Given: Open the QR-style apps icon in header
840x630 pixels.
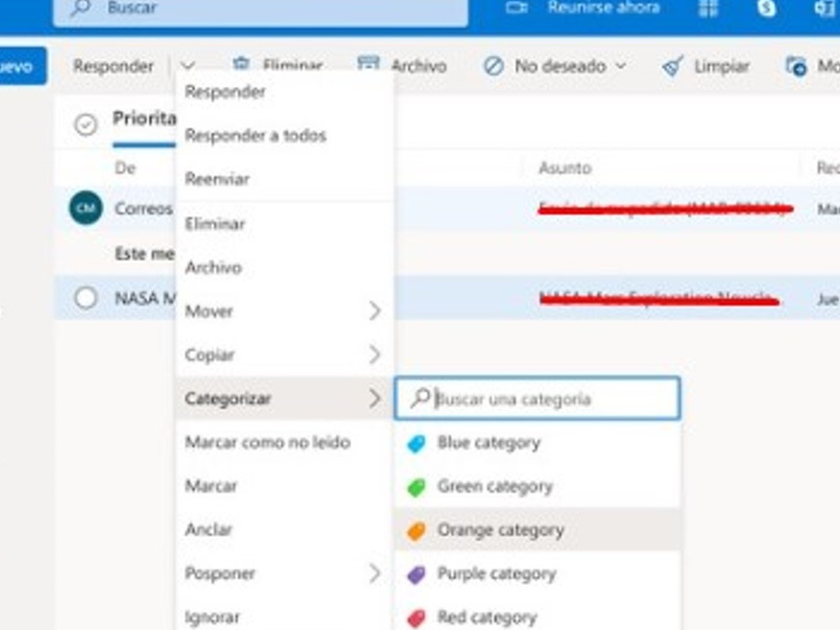Looking at the screenshot, I should pos(708,8).
